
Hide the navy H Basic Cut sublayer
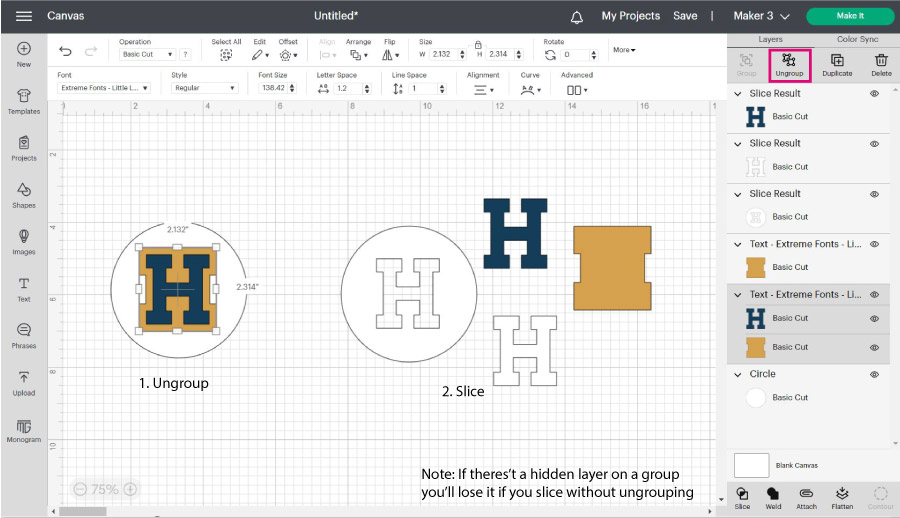(x=874, y=319)
